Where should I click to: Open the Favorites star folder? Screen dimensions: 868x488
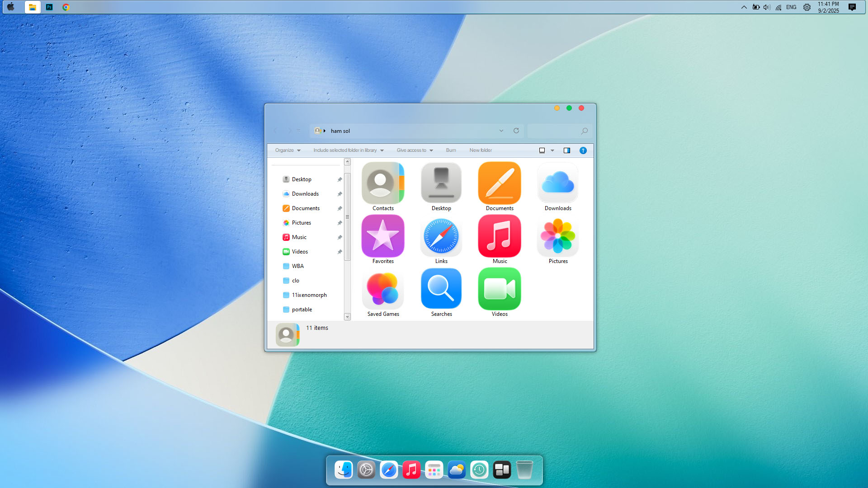tap(382, 236)
